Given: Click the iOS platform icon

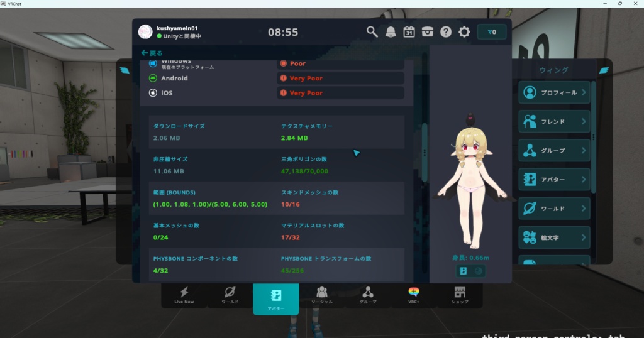Looking at the screenshot, I should 153,93.
